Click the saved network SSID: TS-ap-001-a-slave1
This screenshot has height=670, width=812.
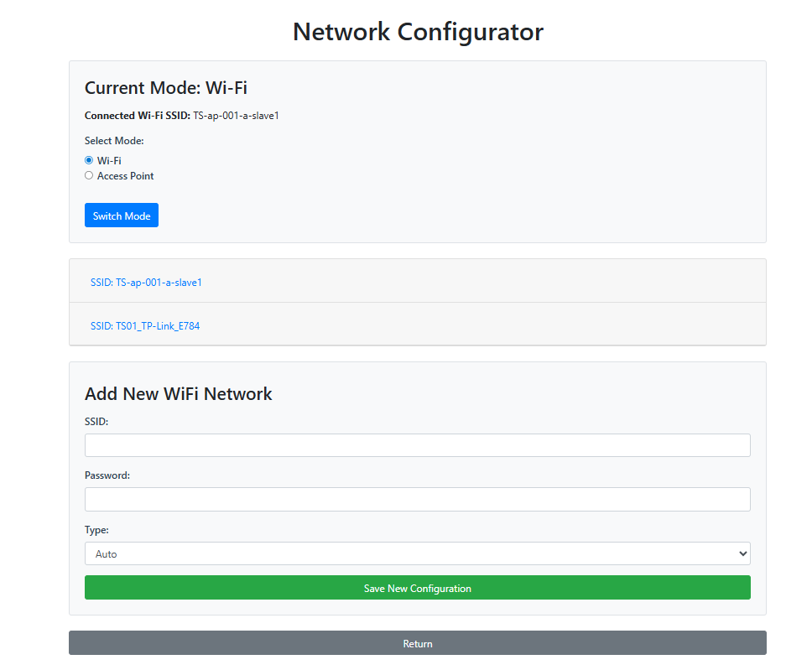click(x=145, y=282)
